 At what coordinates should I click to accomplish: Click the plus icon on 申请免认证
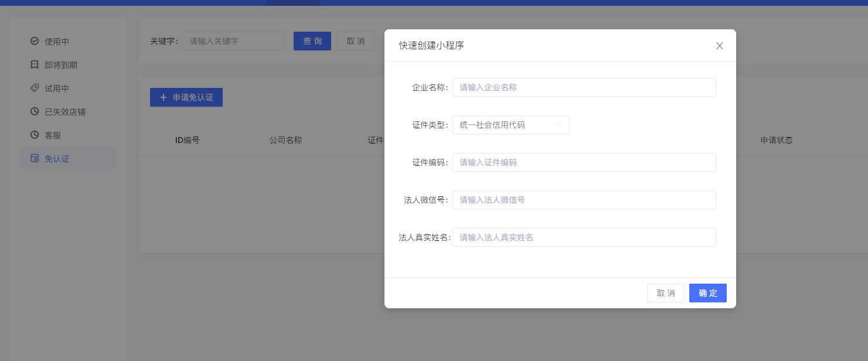point(164,97)
